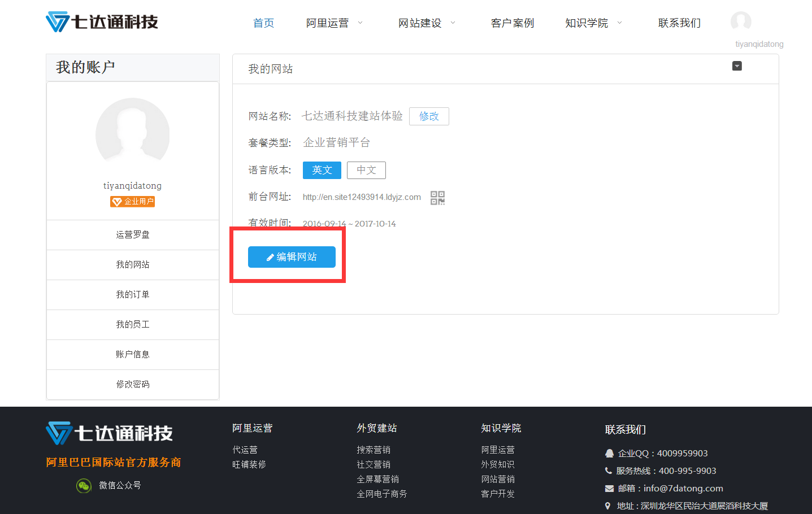Click the 阿里巴巴国际站官方服务商 slogan

[114, 463]
